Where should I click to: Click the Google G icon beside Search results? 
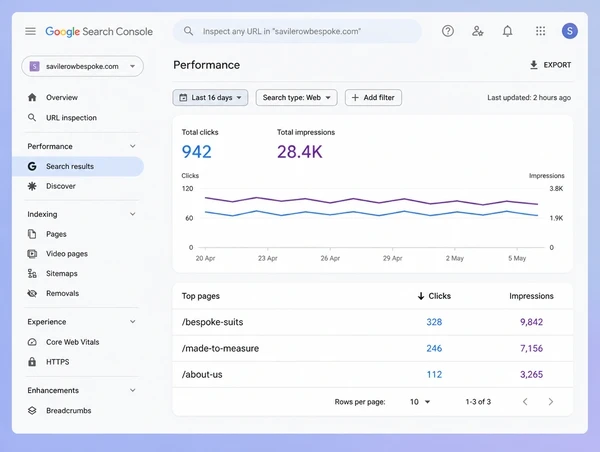32,166
